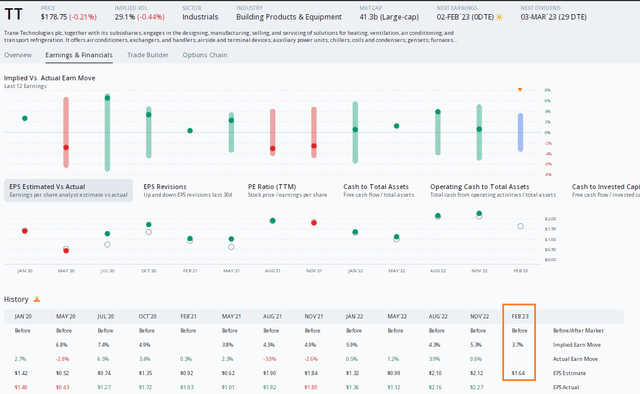The height and width of the screenshot is (394, 640).
Task: Click FEB'23 column header in History
Action: [x=520, y=316]
